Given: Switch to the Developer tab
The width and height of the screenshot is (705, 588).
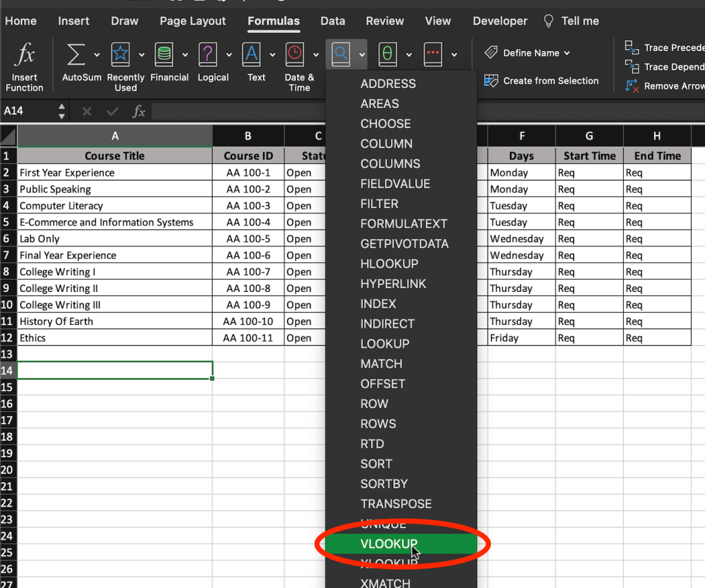Looking at the screenshot, I should pyautogui.click(x=500, y=21).
